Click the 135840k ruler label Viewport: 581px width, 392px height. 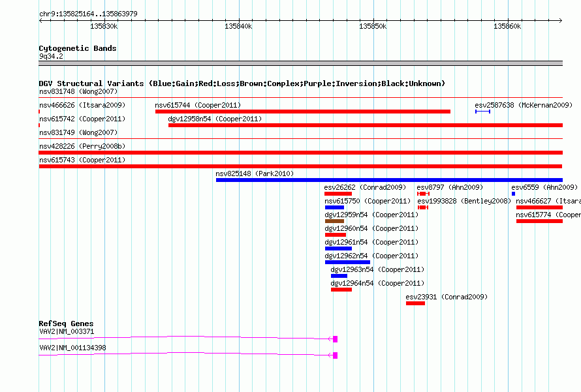(238, 26)
